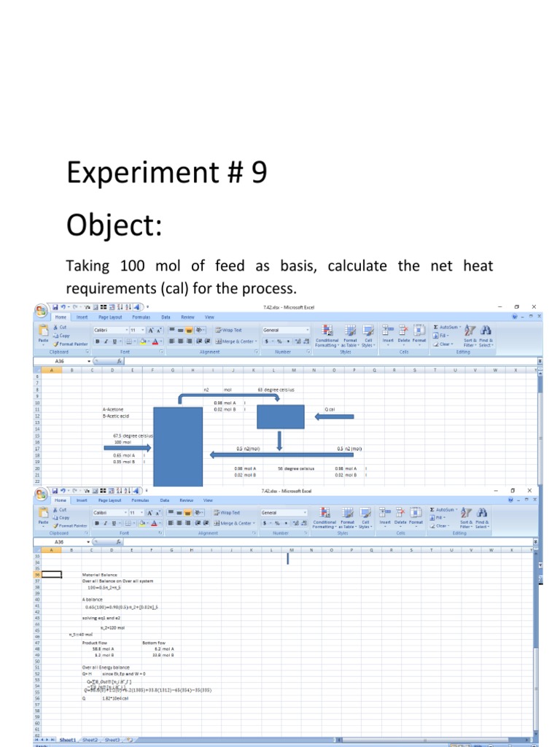
Task: Open Format as Table in the upper Excel window
Action: [x=350, y=336]
